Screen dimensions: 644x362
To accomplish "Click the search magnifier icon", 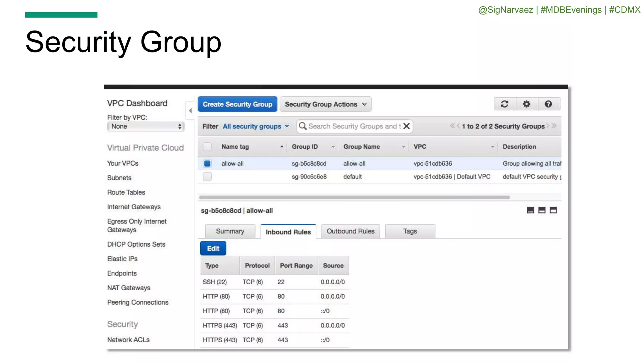I will [x=303, y=126].
